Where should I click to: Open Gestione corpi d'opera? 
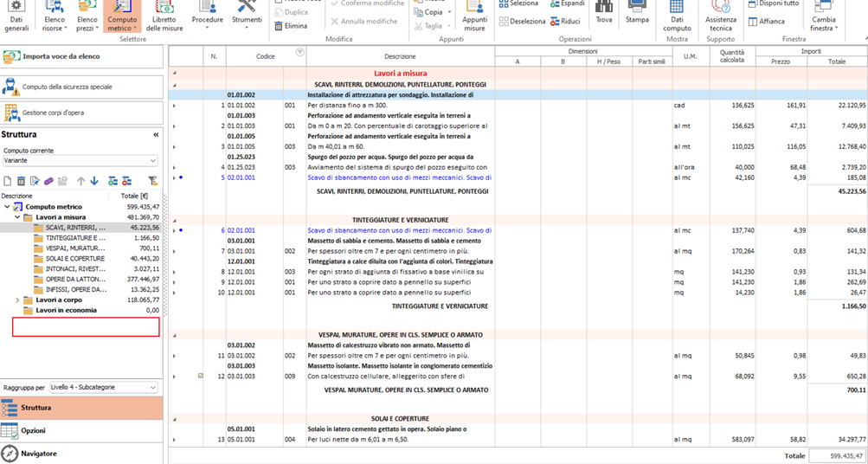[x=82, y=113]
